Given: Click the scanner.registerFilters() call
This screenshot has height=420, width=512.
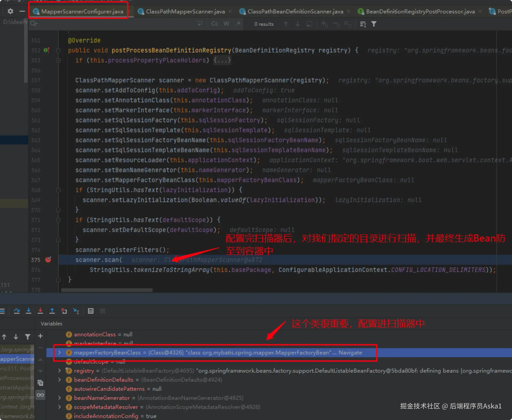Looking at the screenshot, I should point(122,250).
